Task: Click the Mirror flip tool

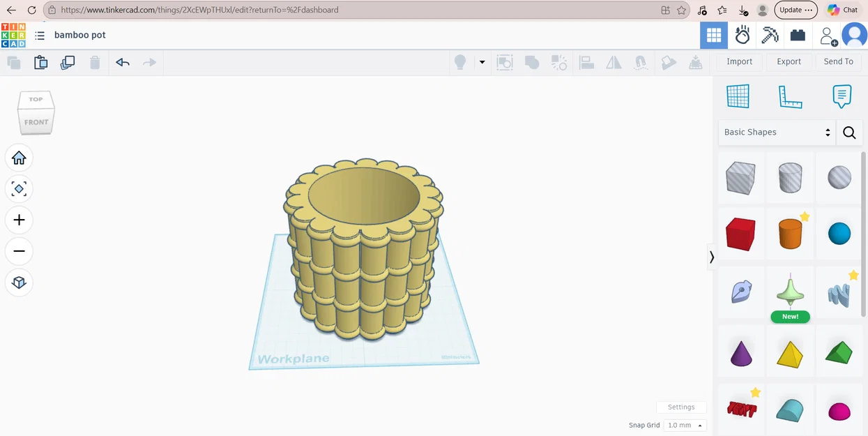Action: point(614,62)
